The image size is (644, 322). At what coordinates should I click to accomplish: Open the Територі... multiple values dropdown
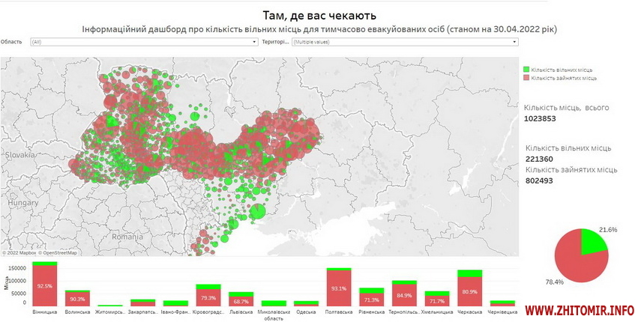click(x=404, y=43)
